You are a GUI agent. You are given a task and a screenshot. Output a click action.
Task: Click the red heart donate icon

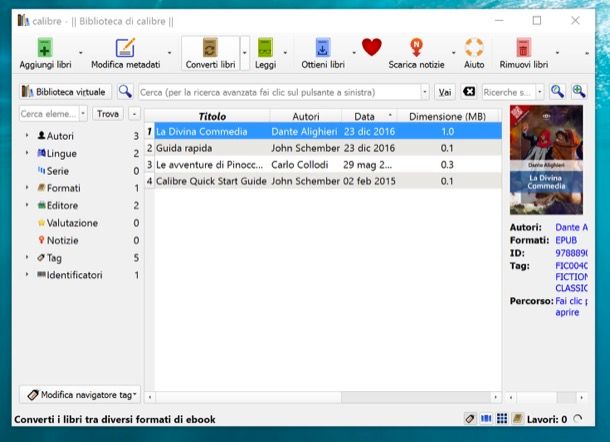[x=372, y=47]
